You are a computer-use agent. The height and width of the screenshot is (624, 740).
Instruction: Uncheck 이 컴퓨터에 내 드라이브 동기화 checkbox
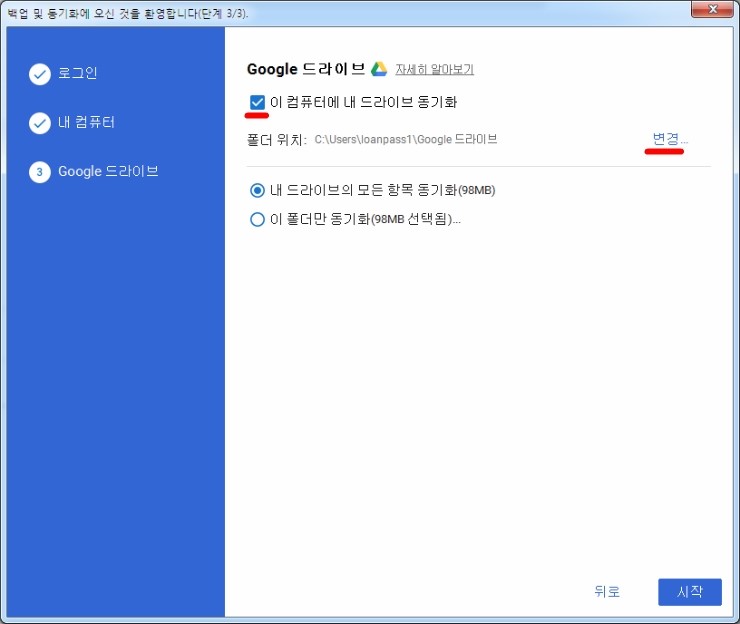point(257,102)
